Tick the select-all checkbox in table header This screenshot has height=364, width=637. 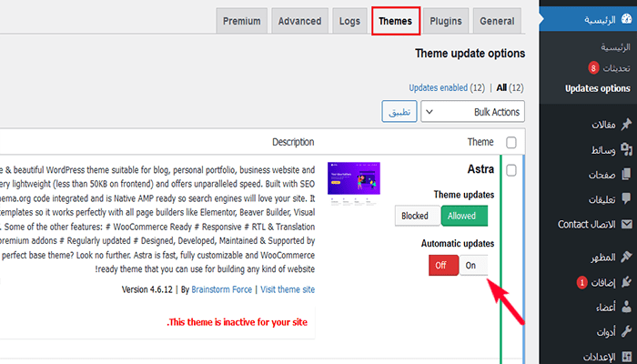pyautogui.click(x=511, y=142)
